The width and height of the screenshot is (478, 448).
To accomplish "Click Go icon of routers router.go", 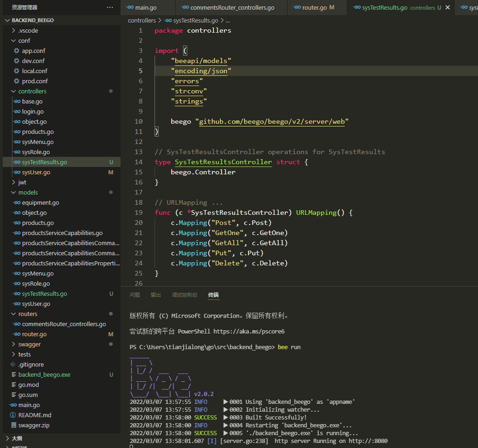I will [17, 334].
